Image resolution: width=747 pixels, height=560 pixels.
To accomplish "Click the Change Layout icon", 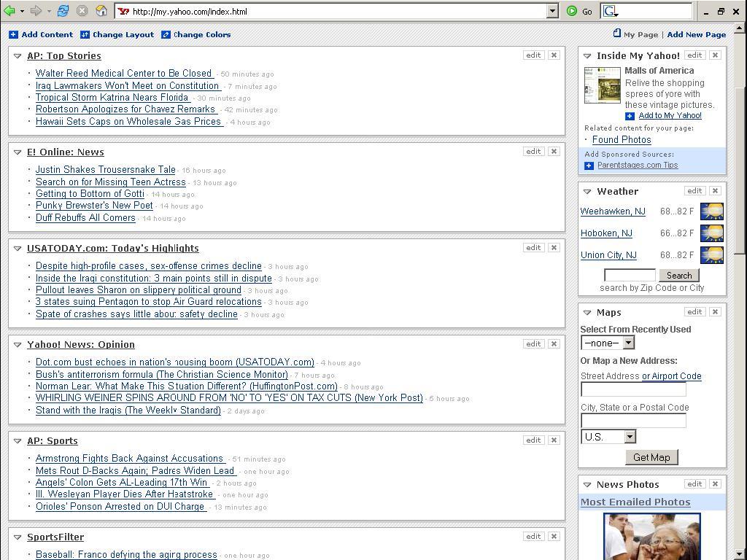I will (x=85, y=35).
